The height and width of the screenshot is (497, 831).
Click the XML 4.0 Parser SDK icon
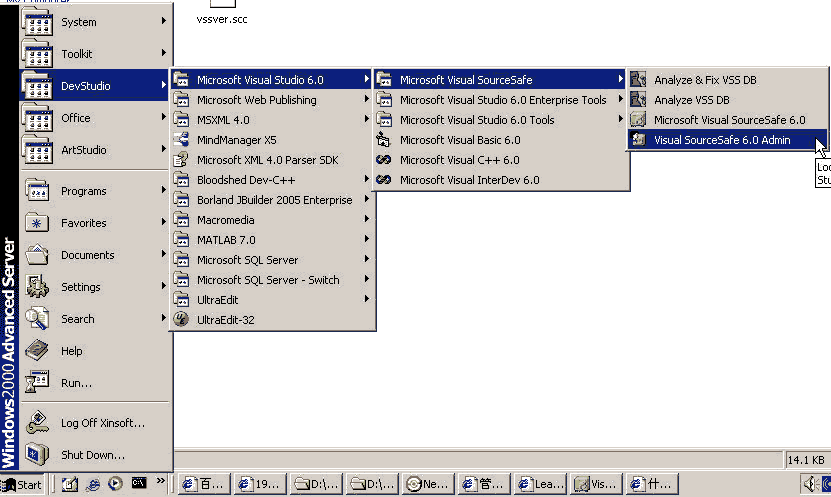click(x=181, y=160)
